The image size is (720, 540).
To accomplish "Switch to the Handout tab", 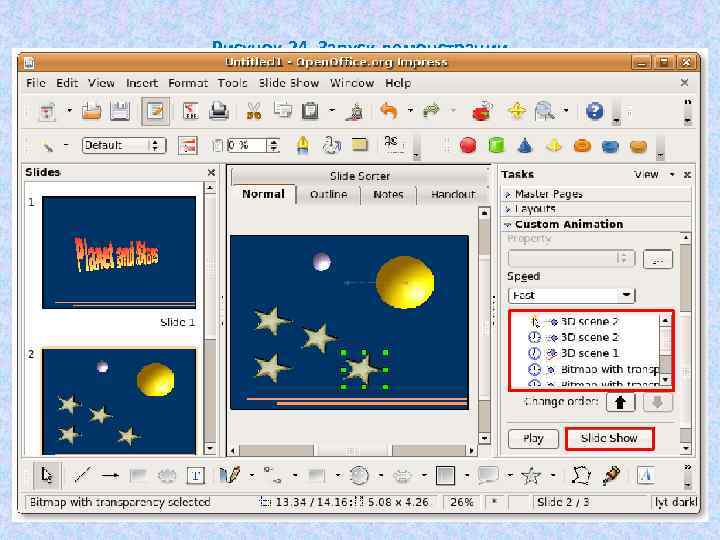I will [453, 194].
